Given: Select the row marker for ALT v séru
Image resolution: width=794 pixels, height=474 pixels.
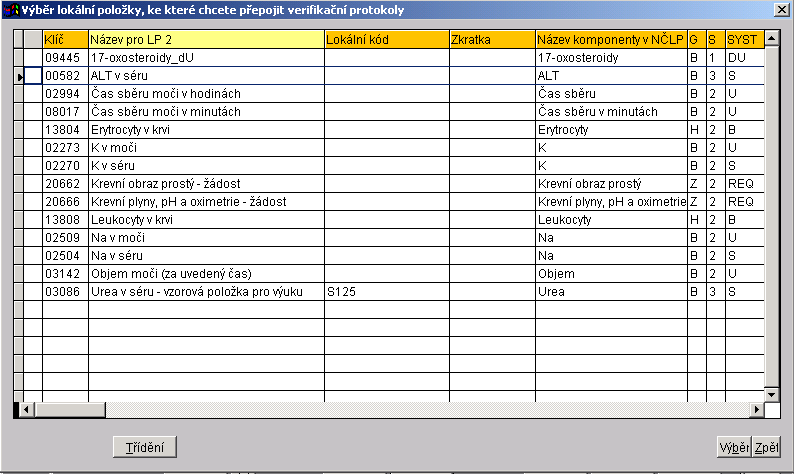Looking at the screenshot, I should 21,76.
